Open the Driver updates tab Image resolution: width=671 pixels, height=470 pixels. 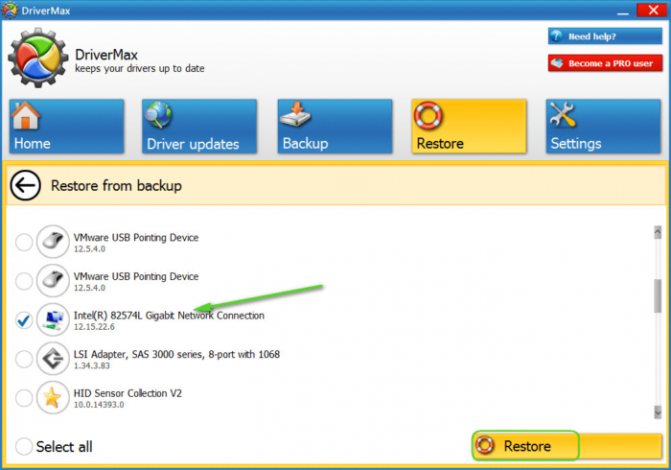199,126
